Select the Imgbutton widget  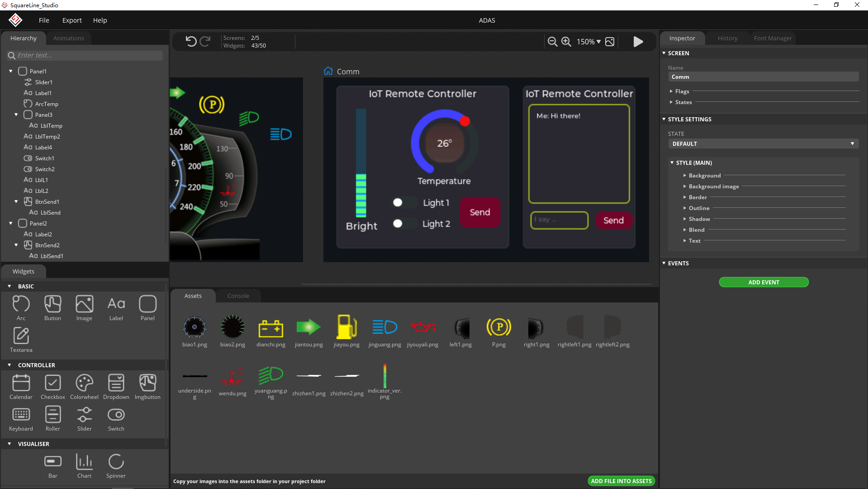(x=147, y=387)
